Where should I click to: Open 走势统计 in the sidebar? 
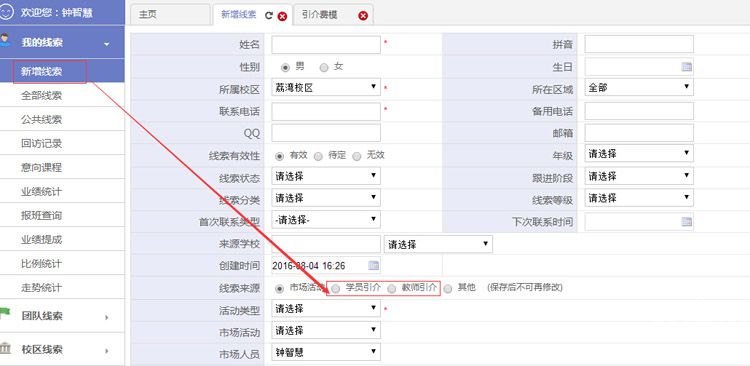62,288
